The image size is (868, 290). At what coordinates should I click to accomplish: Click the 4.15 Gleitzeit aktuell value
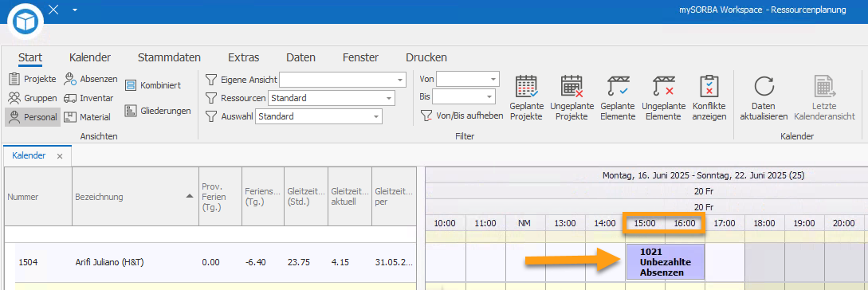coord(339,262)
